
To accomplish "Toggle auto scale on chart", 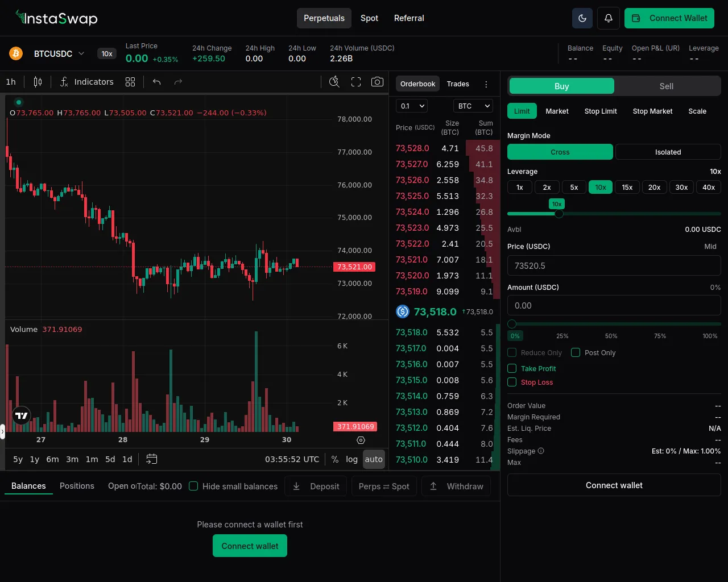I will [374, 459].
